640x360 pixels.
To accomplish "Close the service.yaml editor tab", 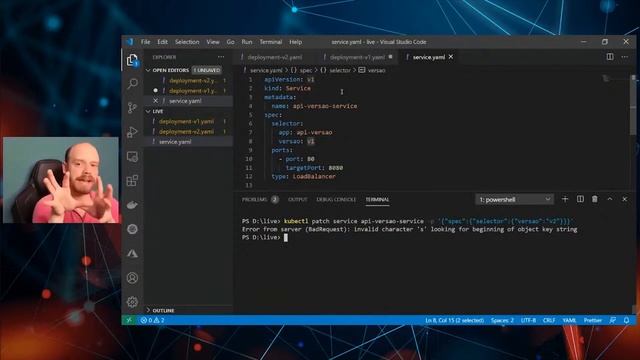I will point(451,57).
